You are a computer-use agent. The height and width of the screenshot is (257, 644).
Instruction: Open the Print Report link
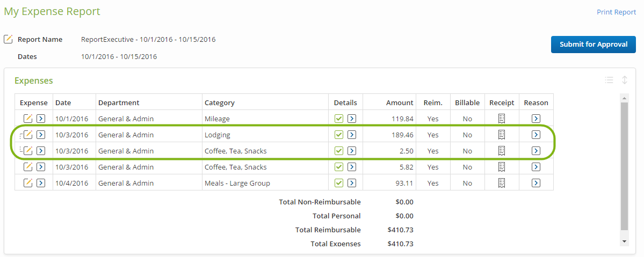click(x=616, y=12)
